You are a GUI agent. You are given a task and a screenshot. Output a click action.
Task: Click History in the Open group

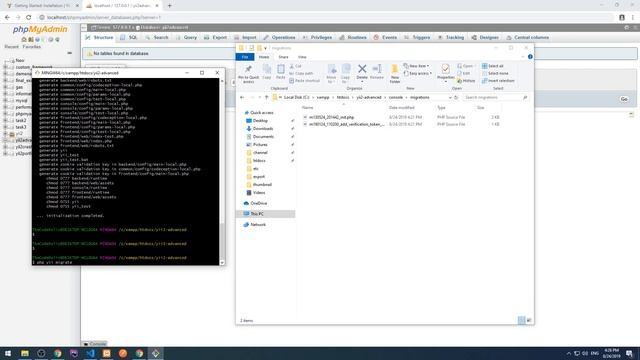point(466,81)
